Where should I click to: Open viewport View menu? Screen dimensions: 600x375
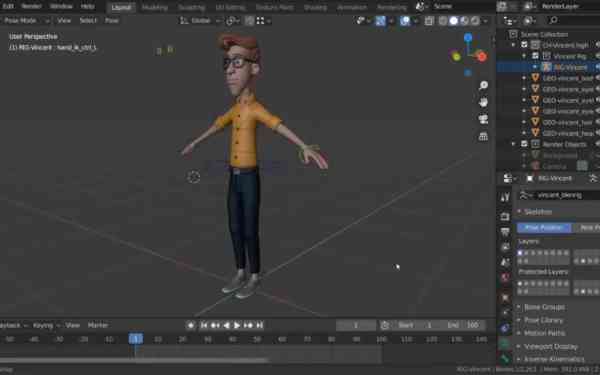point(64,21)
